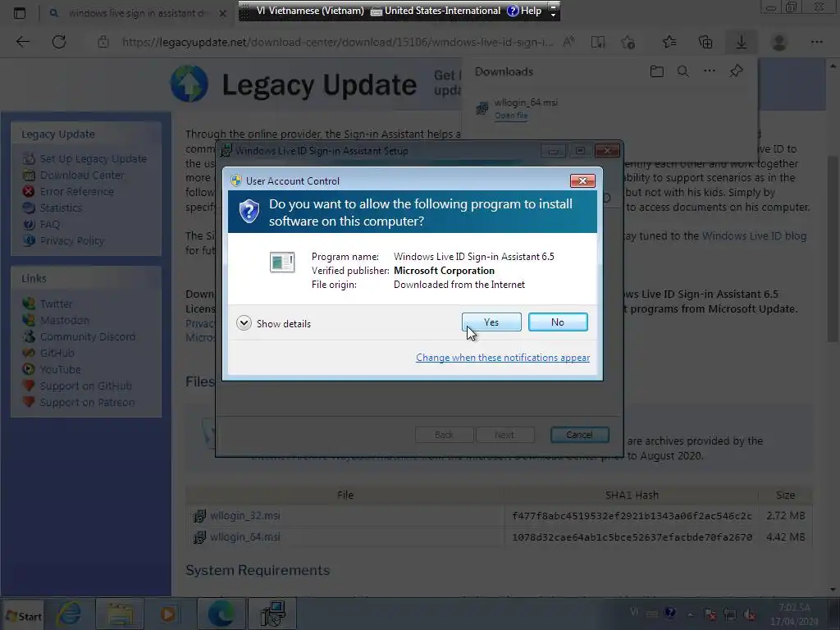The height and width of the screenshot is (630, 840).
Task: Download wllogin_32.msi from files table
Action: tap(244, 515)
